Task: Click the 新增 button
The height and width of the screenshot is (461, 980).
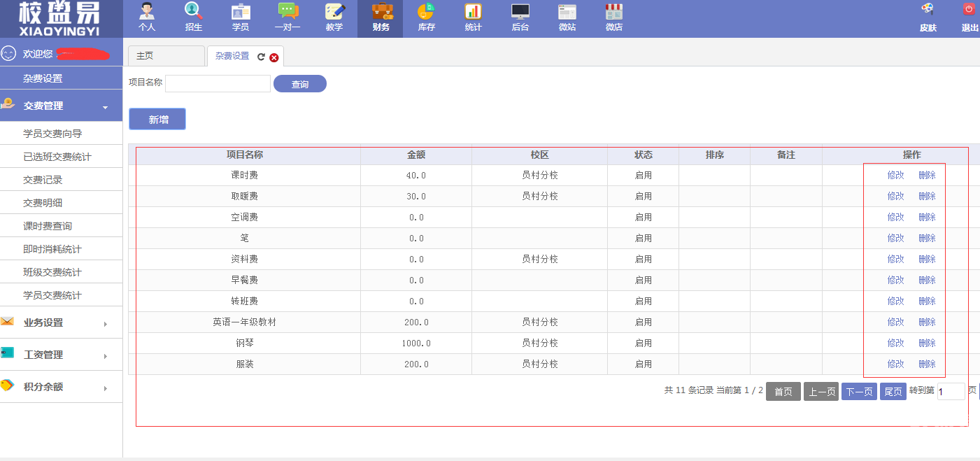Action: [157, 119]
